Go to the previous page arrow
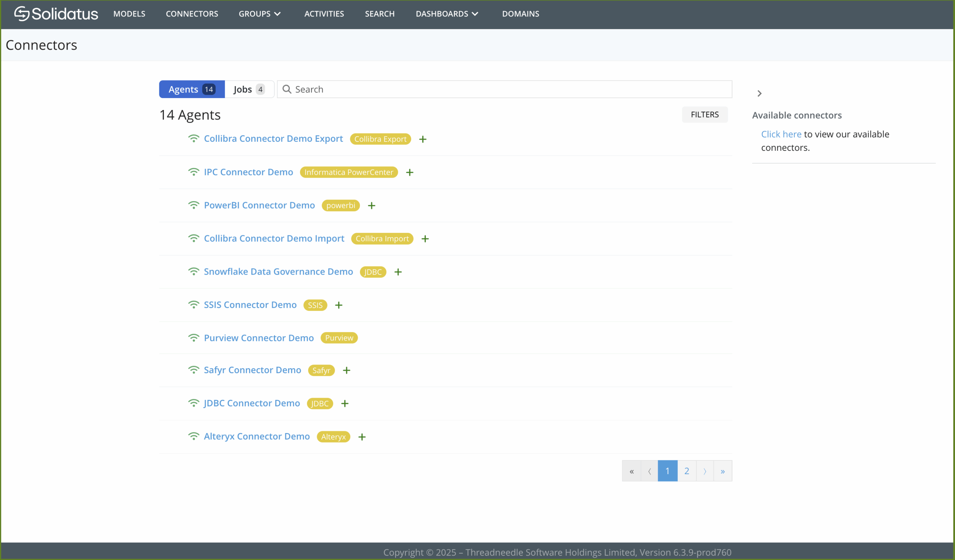 pos(649,471)
